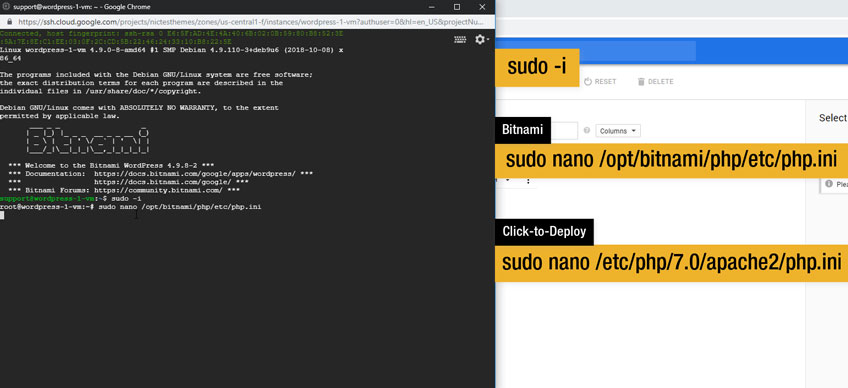848x388 pixels.
Task: Click the terminal cursor block on the last line
Action: click(2, 215)
